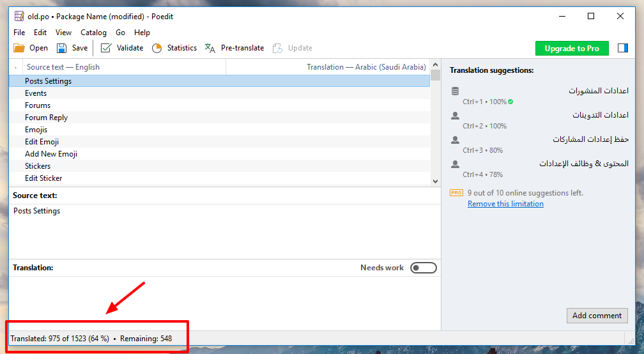Minimize the Poedit window

point(562,16)
